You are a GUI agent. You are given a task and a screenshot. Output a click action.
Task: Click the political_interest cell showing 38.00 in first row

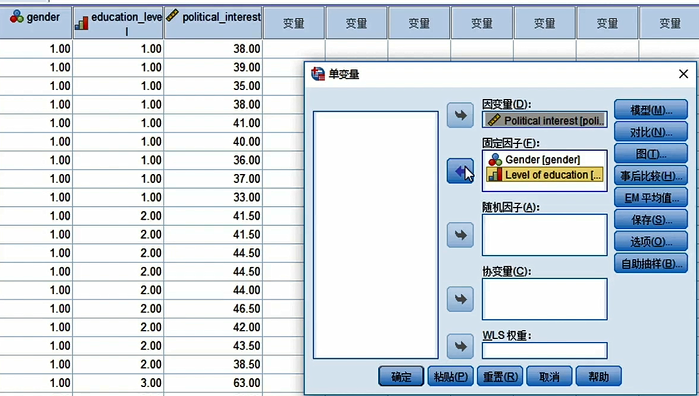click(214, 48)
